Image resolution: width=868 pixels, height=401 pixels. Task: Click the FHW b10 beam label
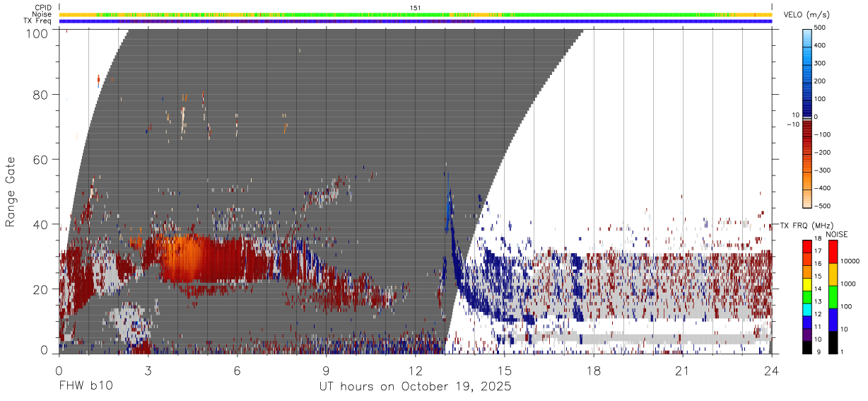[85, 387]
